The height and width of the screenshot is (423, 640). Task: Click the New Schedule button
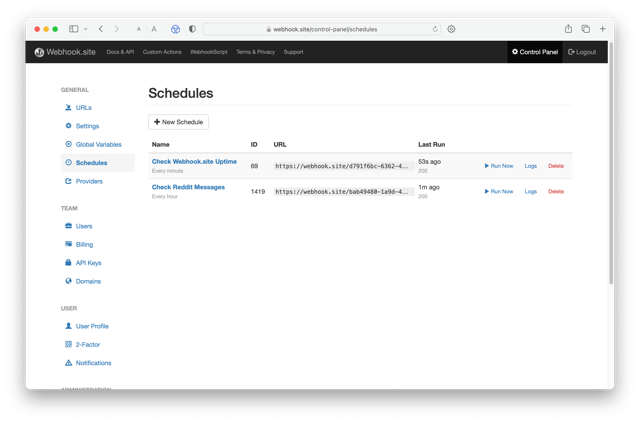click(x=178, y=122)
